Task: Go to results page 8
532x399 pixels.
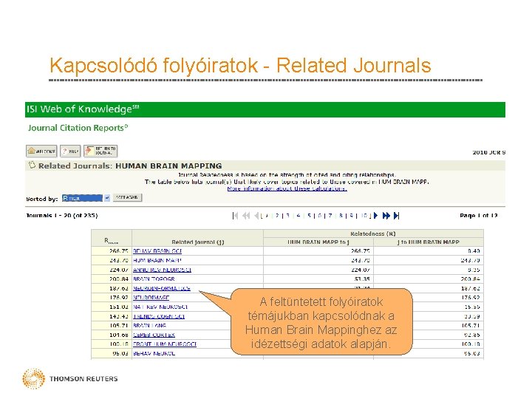Action: click(341, 216)
